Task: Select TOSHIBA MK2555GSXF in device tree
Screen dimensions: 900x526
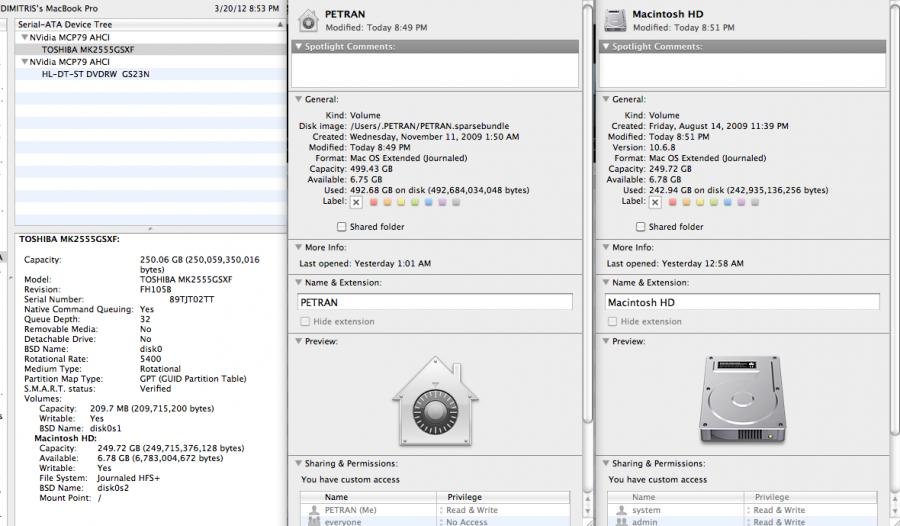Action: tap(150, 49)
